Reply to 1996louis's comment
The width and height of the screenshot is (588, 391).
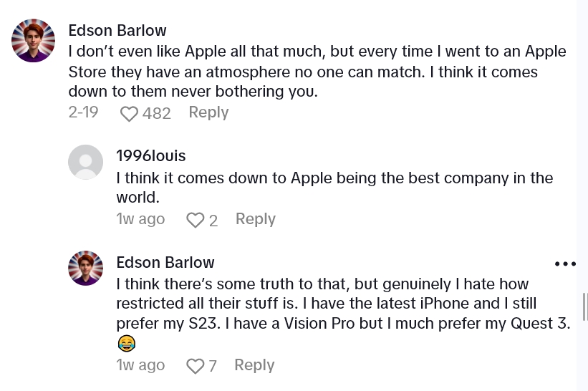click(255, 219)
